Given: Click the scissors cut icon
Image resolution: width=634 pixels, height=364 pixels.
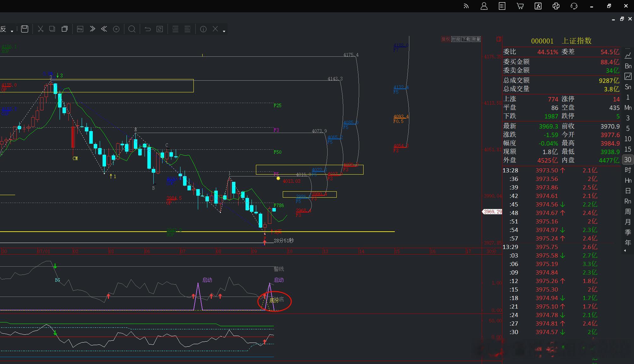Looking at the screenshot, I should pos(40,29).
